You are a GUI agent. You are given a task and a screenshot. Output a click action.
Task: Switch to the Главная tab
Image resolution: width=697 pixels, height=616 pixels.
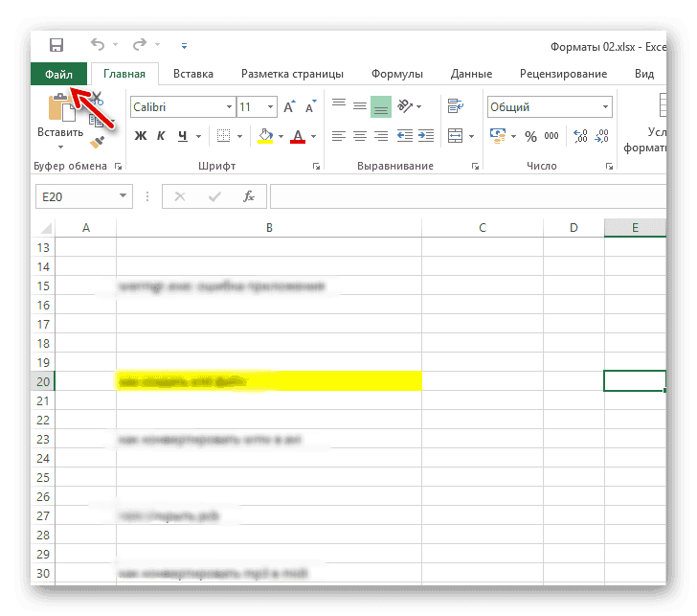pos(124,74)
